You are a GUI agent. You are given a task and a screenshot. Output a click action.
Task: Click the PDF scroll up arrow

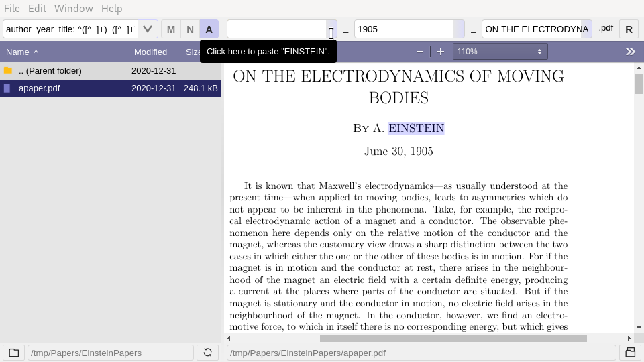point(639,68)
